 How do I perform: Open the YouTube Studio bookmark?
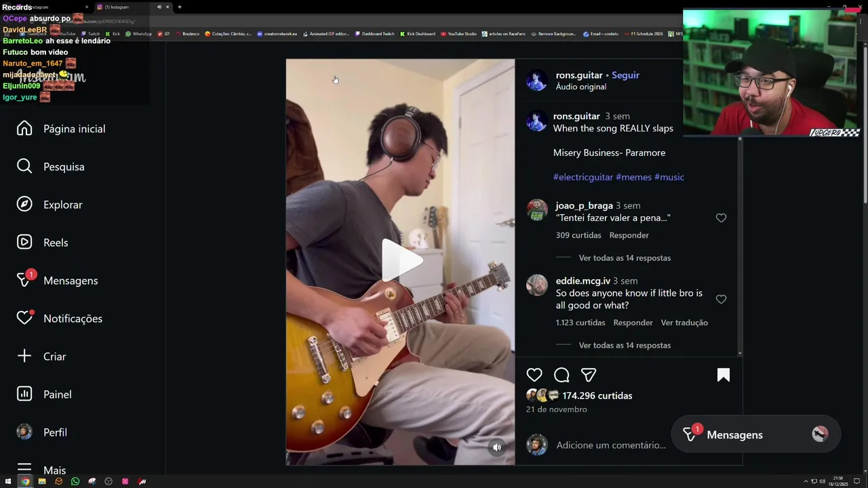458,34
